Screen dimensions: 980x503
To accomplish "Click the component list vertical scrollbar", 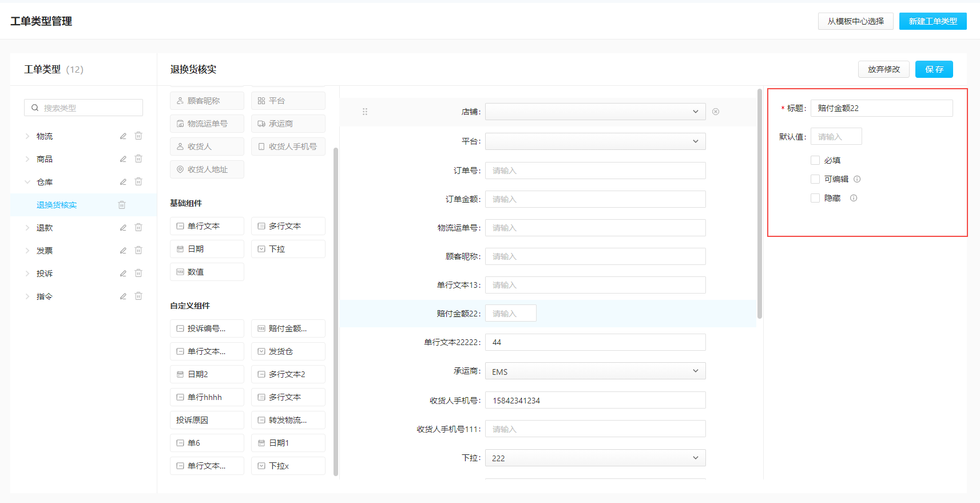I will (336, 312).
